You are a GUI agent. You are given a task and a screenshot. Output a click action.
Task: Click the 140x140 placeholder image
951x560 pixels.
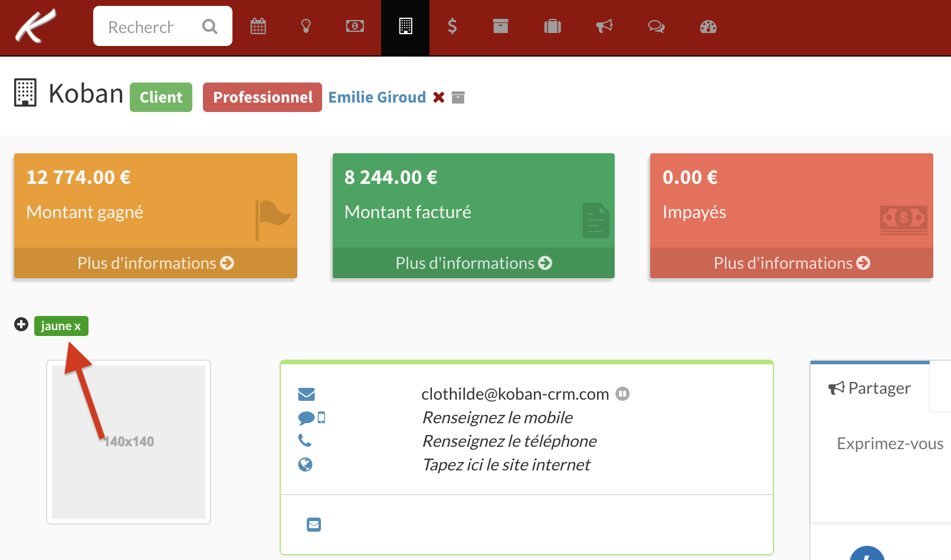pos(129,442)
